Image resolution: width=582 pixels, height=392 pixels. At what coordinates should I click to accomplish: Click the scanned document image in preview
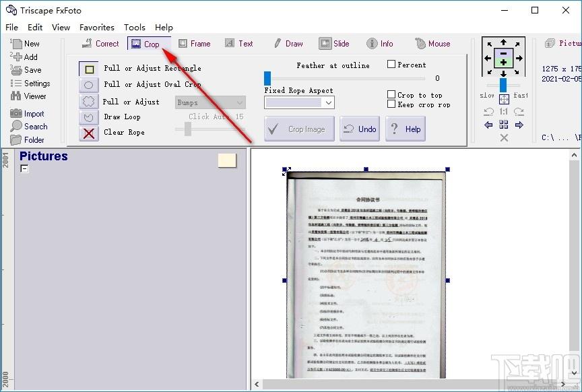pos(366,275)
